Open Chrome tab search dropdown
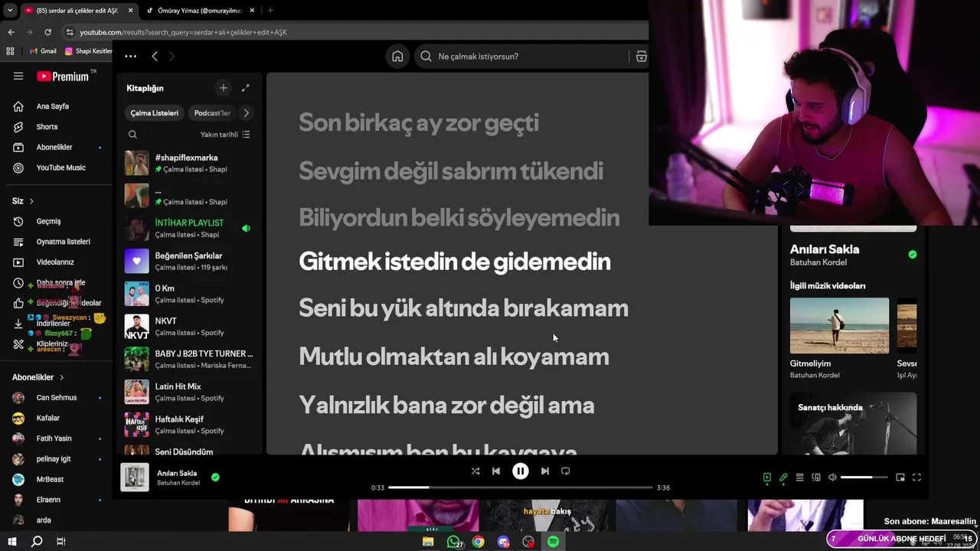 10,10
